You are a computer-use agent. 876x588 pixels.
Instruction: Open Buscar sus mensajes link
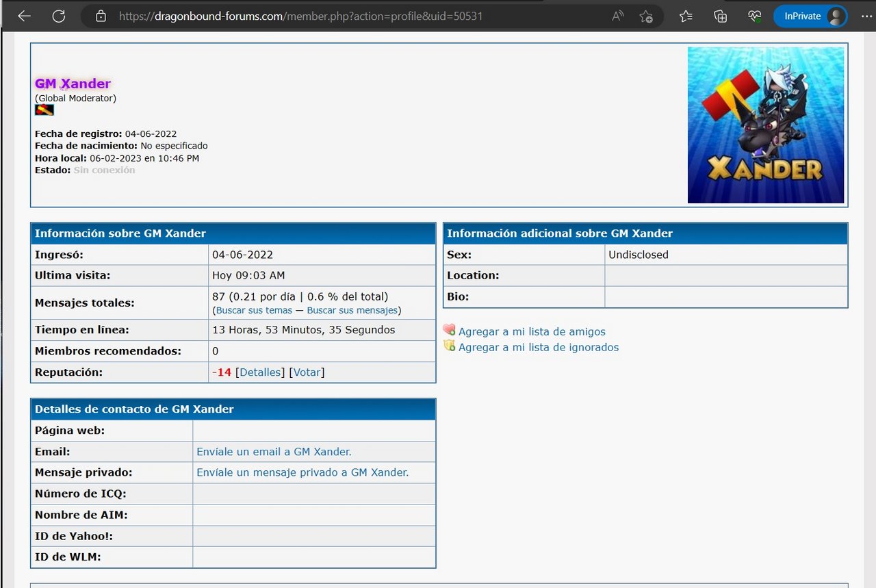point(352,310)
